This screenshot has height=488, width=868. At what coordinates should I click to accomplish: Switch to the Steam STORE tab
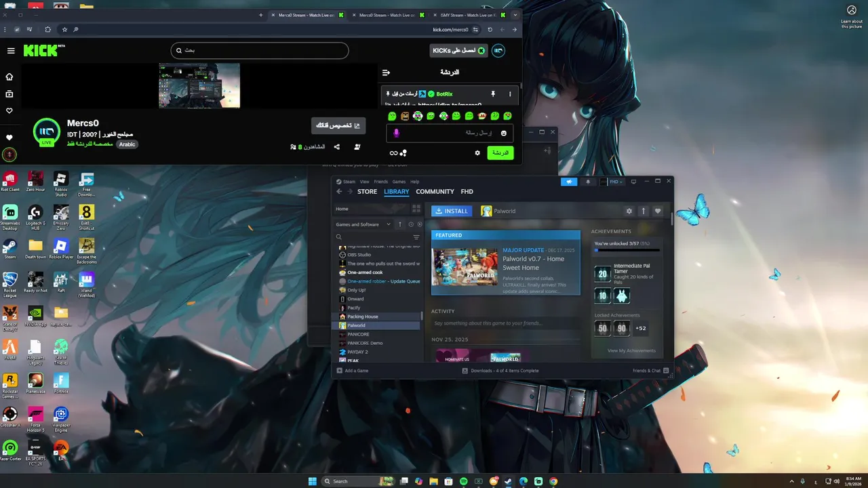(x=367, y=192)
